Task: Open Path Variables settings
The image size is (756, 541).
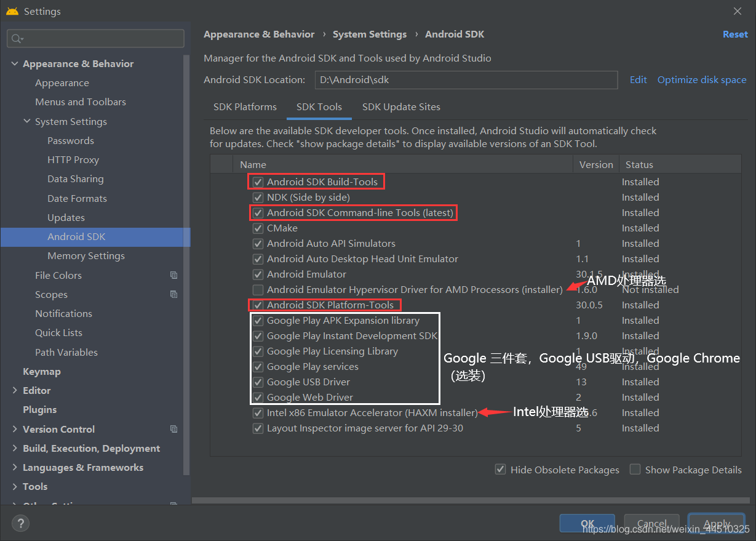Action: coord(66,352)
